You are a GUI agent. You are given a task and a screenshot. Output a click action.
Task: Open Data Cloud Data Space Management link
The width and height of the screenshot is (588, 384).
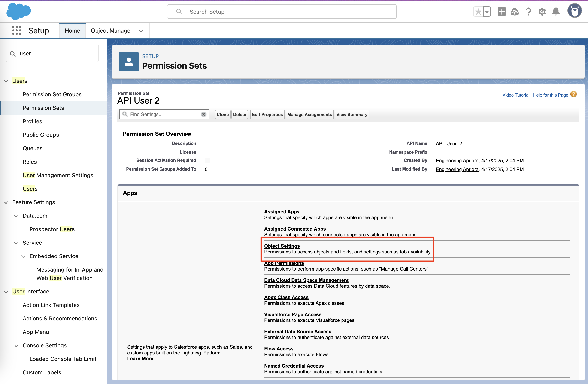point(306,280)
